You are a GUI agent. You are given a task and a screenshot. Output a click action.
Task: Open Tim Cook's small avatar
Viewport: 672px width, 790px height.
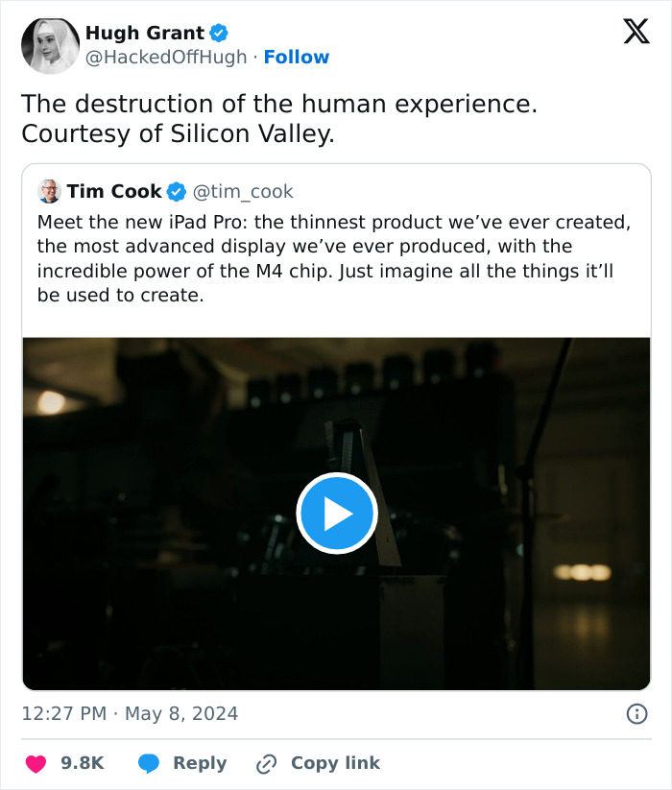[x=49, y=191]
